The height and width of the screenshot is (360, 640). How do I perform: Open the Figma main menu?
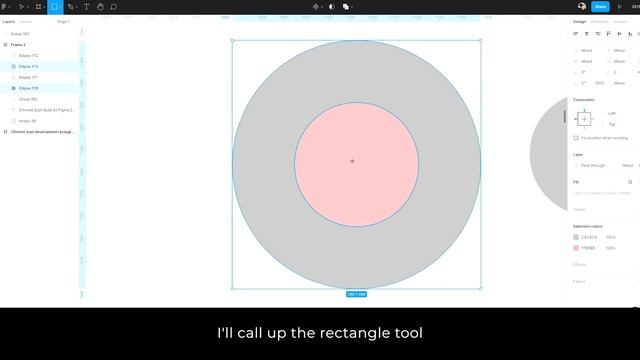coord(4,7)
